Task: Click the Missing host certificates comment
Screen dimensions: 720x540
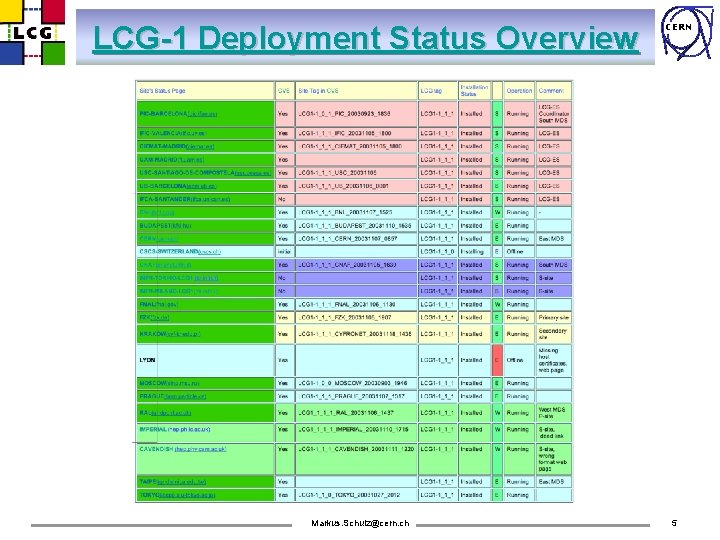Action: click(x=552, y=360)
